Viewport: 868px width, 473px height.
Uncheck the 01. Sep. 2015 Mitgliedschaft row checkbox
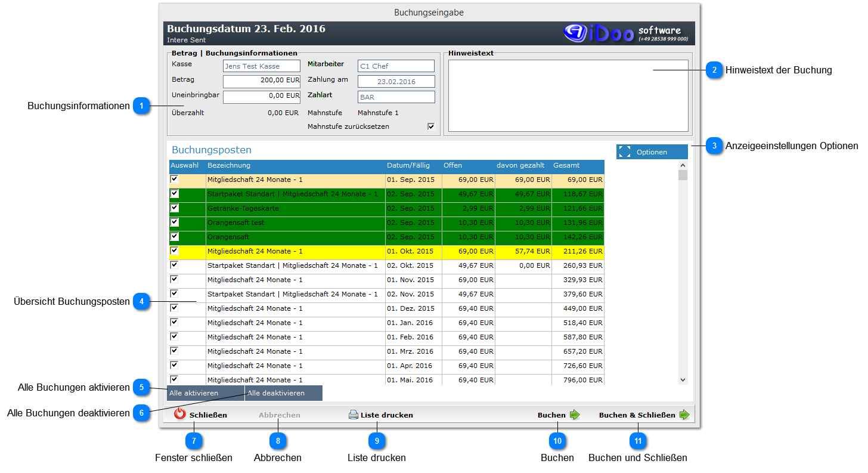174,179
